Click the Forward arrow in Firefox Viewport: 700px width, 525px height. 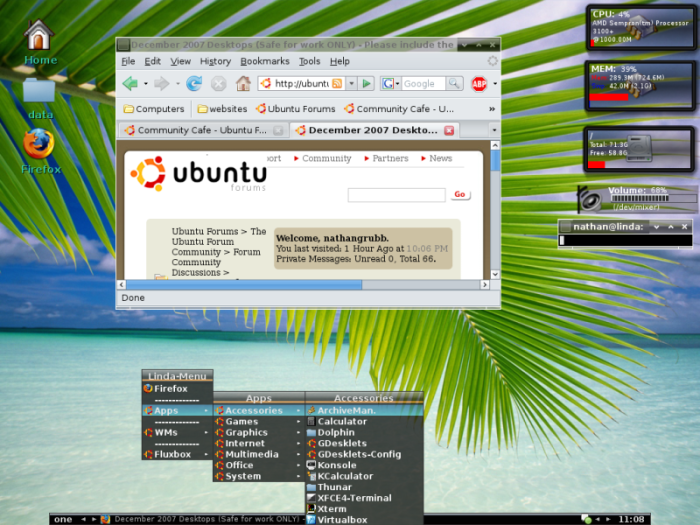(x=162, y=83)
